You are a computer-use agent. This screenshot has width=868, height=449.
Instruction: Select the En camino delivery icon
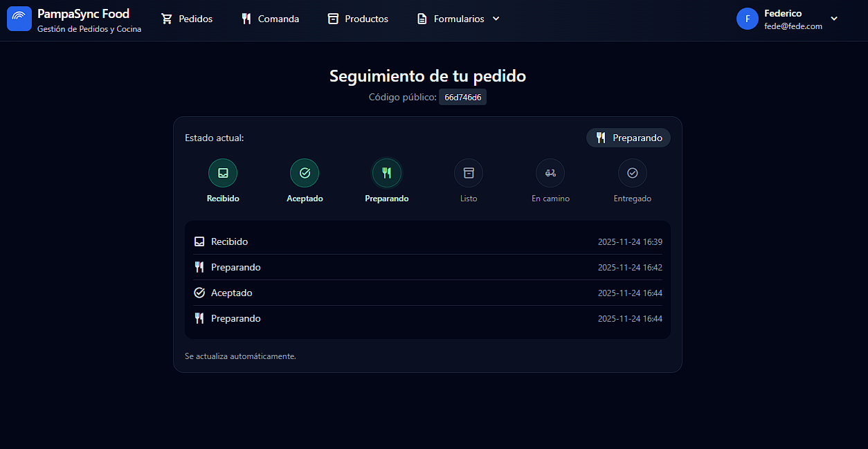[550, 173]
